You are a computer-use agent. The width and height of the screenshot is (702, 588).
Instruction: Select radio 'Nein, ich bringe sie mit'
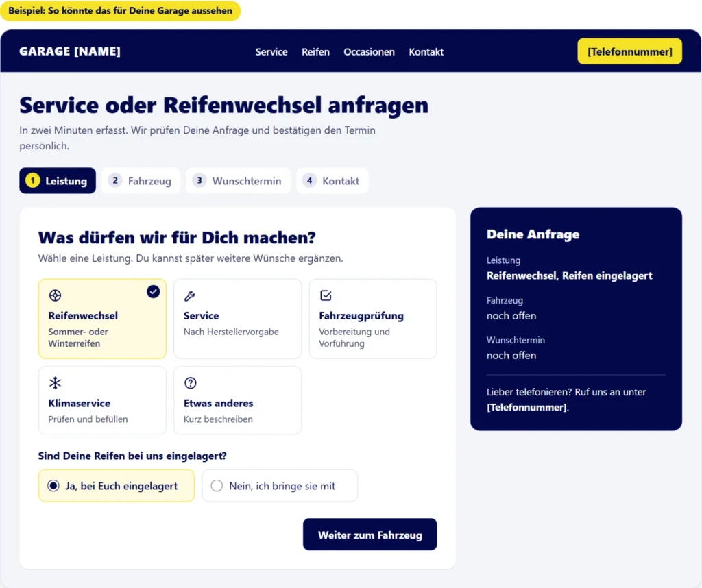click(280, 485)
